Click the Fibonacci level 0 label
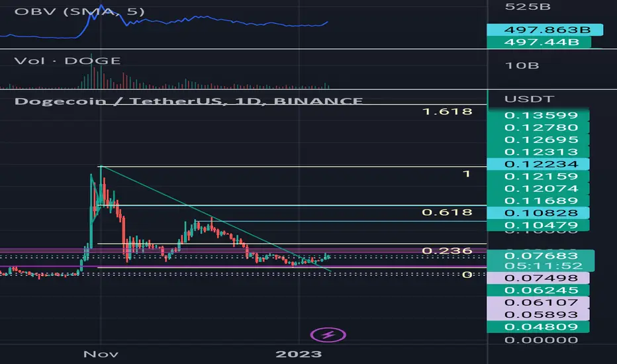The width and height of the screenshot is (617, 364). coord(467,274)
